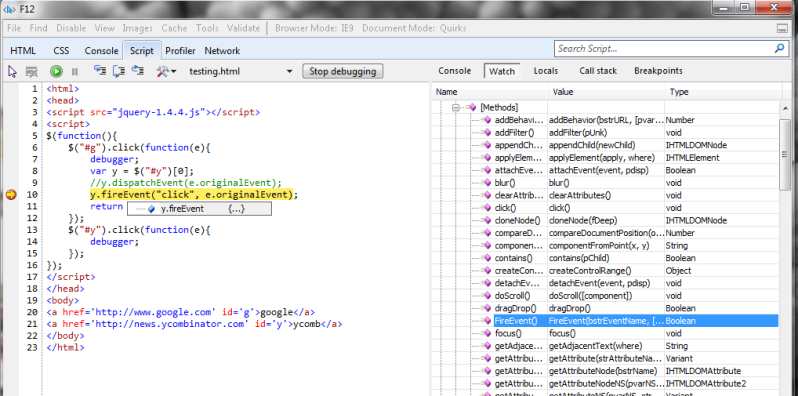The height and width of the screenshot is (396, 798).
Task: Click the purple icon beside getAdjacentText method
Action: pos(487,346)
